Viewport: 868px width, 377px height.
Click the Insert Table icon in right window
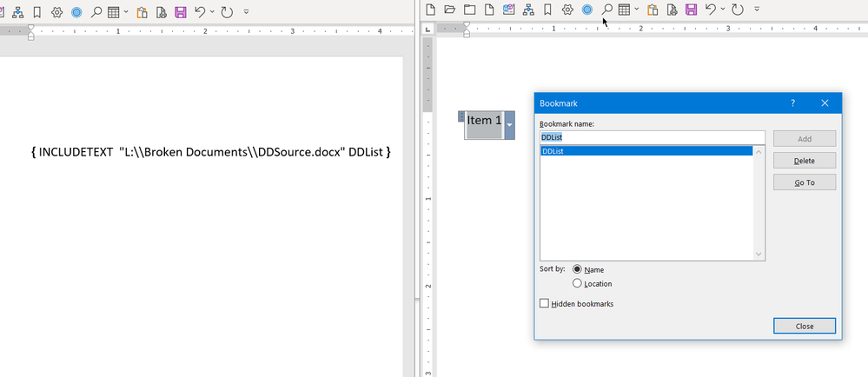(x=625, y=10)
